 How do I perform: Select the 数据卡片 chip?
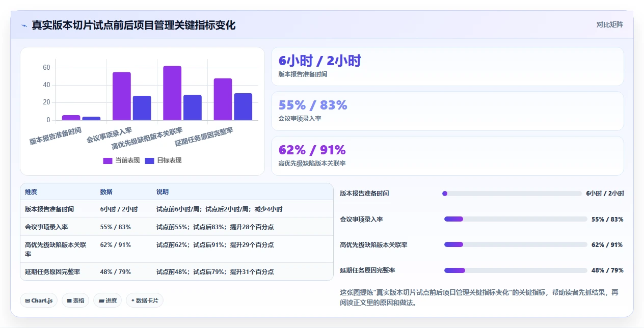click(x=145, y=300)
